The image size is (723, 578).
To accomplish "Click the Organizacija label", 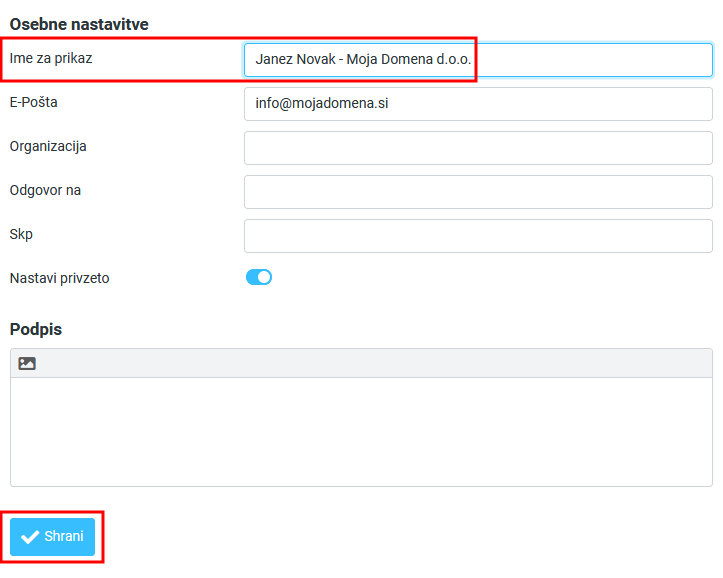I will (48, 146).
